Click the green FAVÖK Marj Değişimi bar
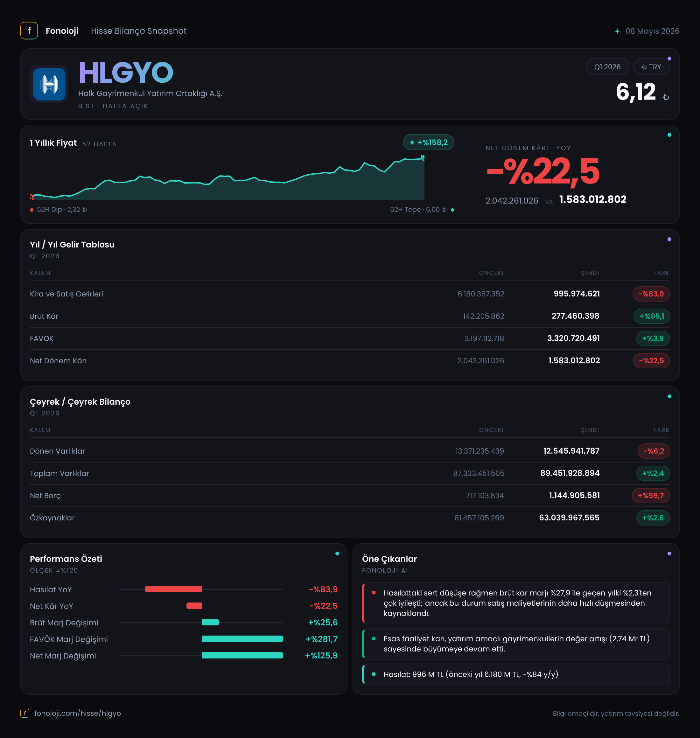The image size is (700, 738). (242, 639)
